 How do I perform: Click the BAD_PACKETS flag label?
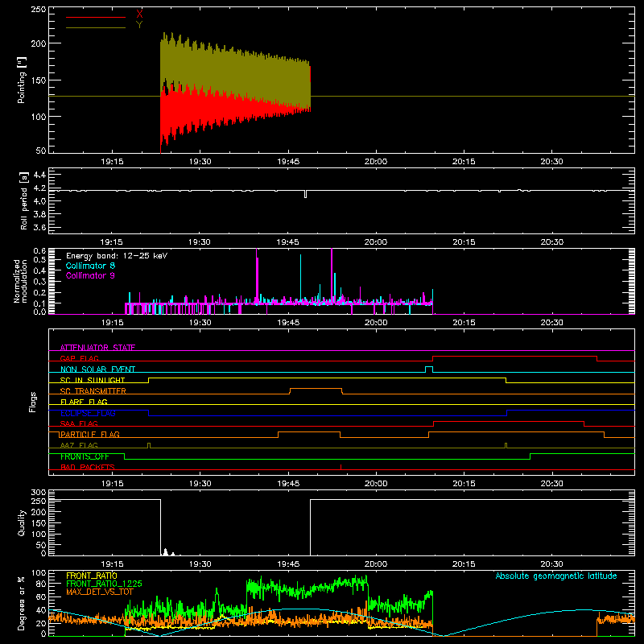pos(88,467)
